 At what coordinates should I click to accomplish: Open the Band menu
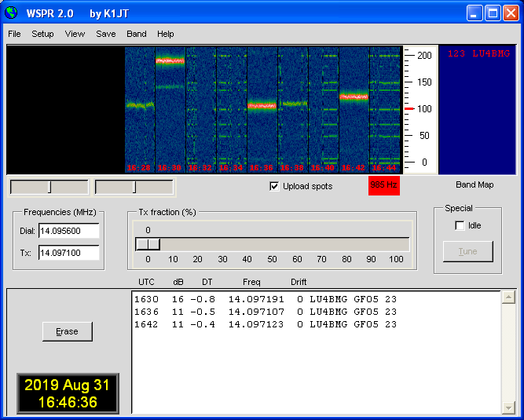137,34
